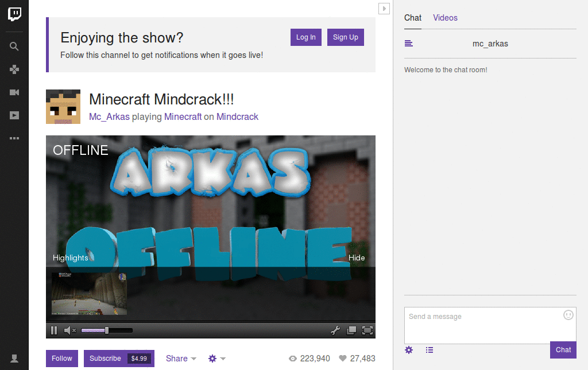
Task: Open the user profile icon in the sidebar
Action: pyautogui.click(x=14, y=359)
